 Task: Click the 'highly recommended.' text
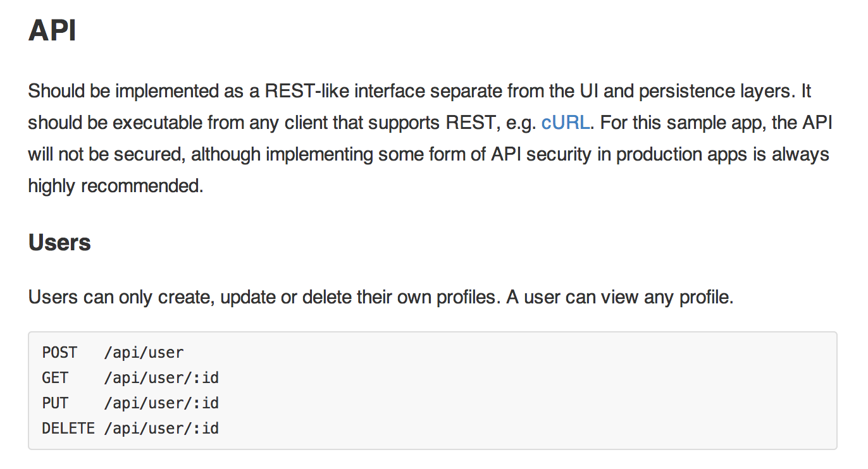click(116, 186)
